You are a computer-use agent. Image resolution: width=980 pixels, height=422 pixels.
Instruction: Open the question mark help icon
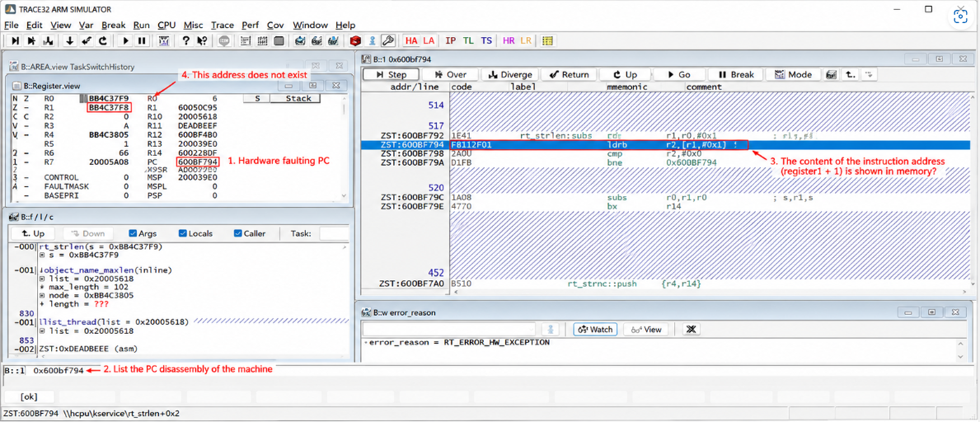185,40
